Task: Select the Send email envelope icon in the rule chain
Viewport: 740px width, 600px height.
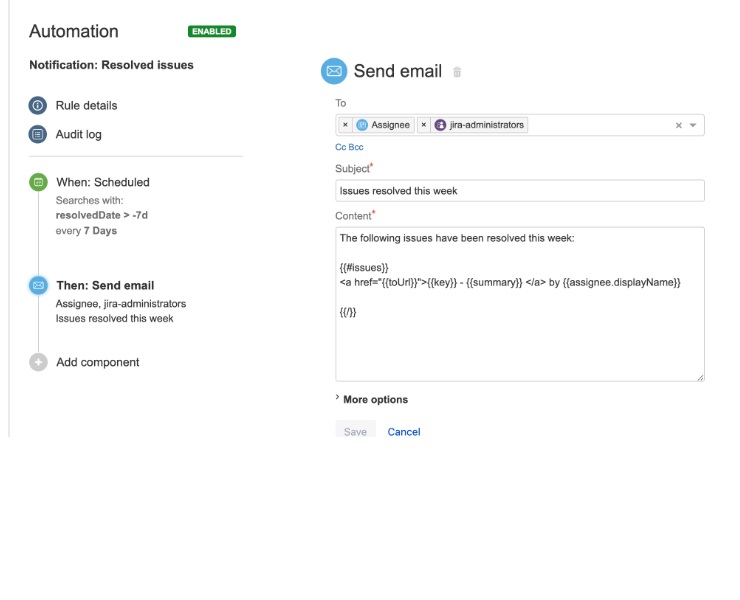Action: pyautogui.click(x=38, y=285)
